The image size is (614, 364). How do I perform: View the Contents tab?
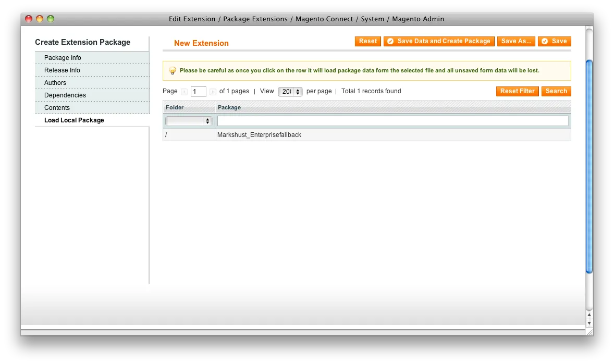click(x=56, y=108)
